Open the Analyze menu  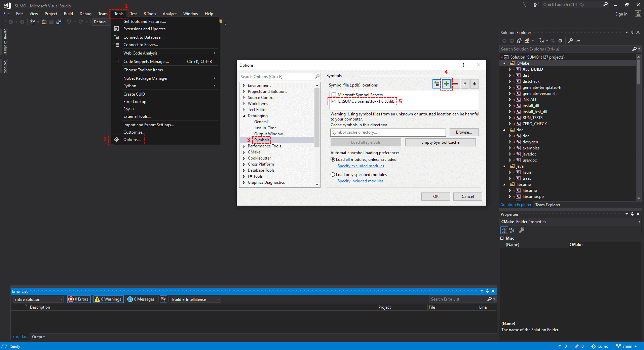pyautogui.click(x=169, y=14)
